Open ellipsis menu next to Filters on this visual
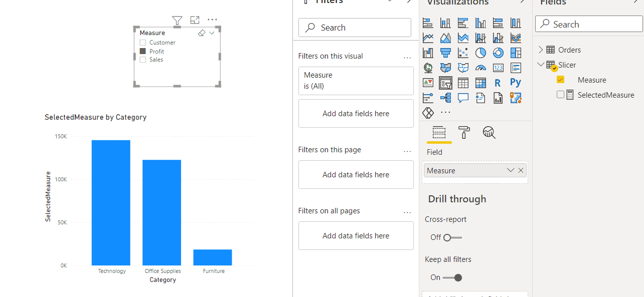 click(x=407, y=57)
